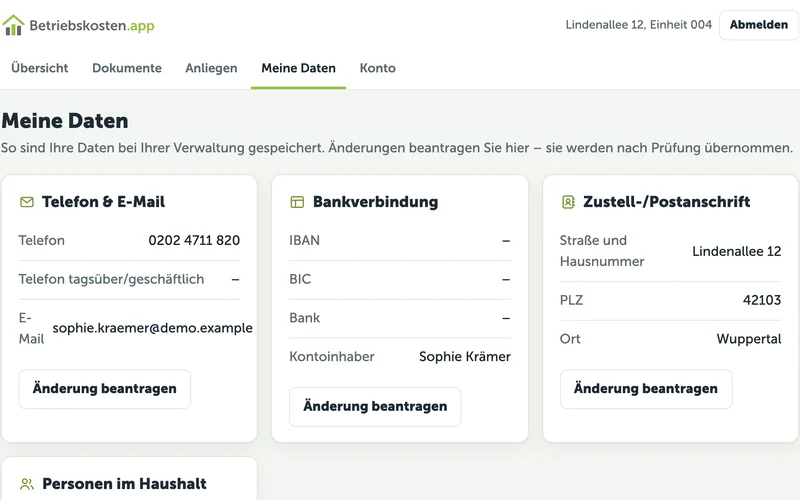800x500 pixels.
Task: Click the Kontoinhaber value Sophie Krämer
Action: (x=465, y=357)
